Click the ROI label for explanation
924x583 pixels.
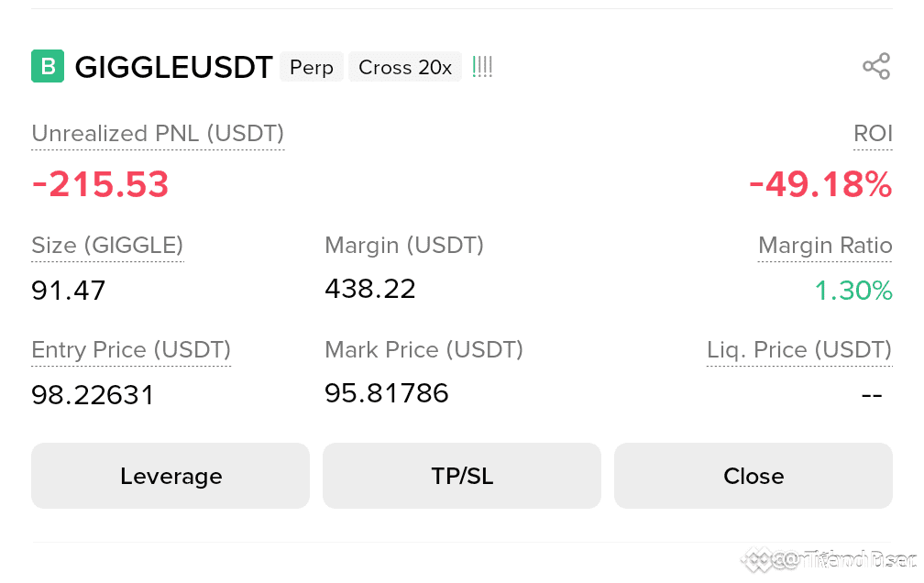point(873,134)
